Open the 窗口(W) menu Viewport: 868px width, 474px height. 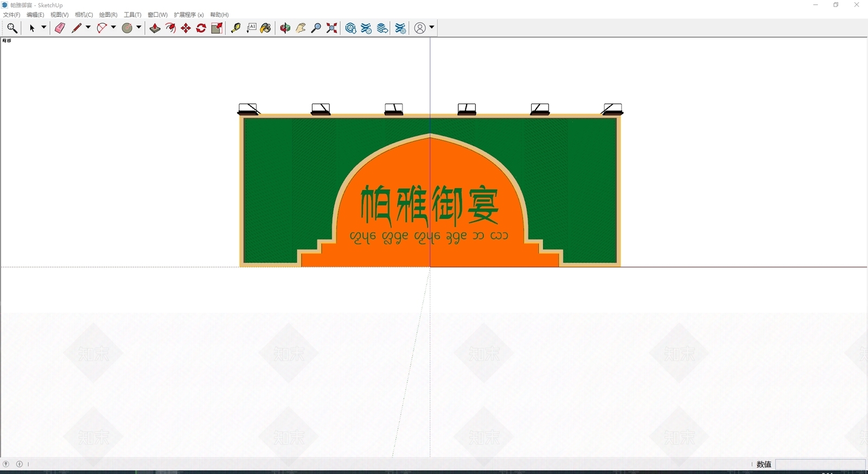[158, 15]
